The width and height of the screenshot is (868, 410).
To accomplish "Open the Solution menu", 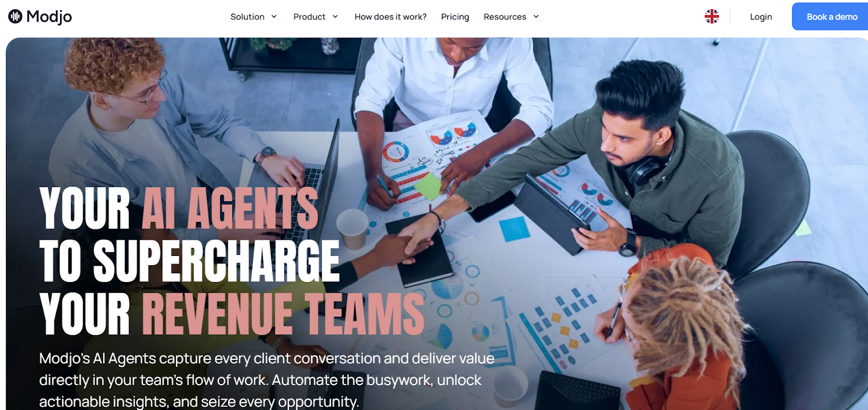I will [247, 17].
